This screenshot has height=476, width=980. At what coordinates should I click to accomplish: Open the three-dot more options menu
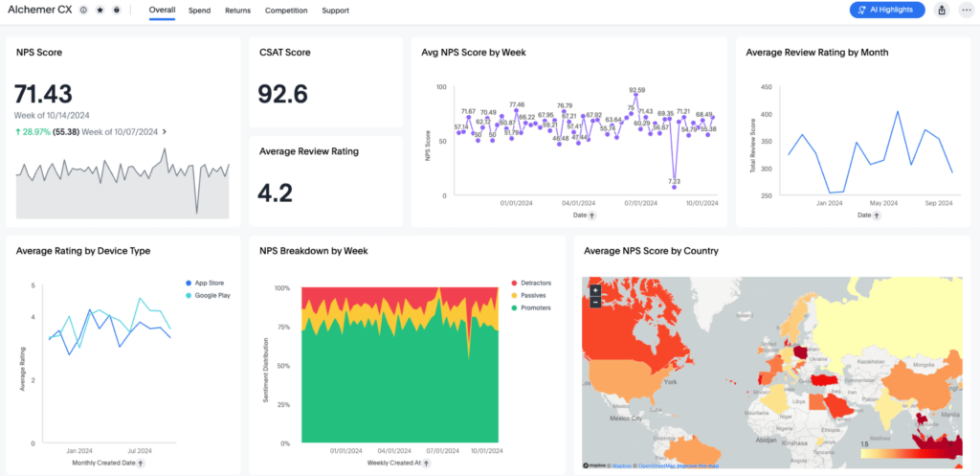tap(965, 10)
